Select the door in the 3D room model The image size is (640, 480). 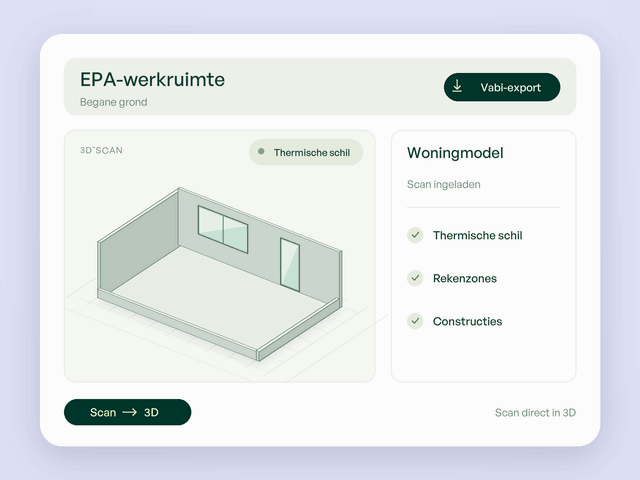[290, 264]
